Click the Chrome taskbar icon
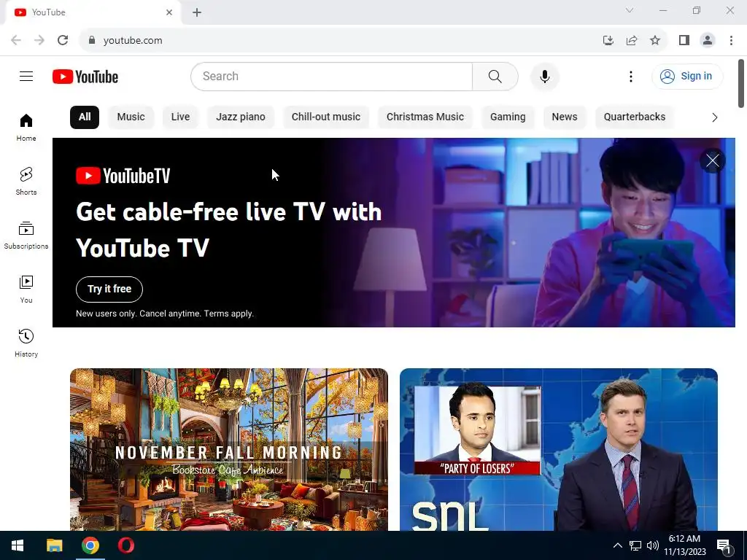This screenshot has width=747, height=560. tap(90, 545)
